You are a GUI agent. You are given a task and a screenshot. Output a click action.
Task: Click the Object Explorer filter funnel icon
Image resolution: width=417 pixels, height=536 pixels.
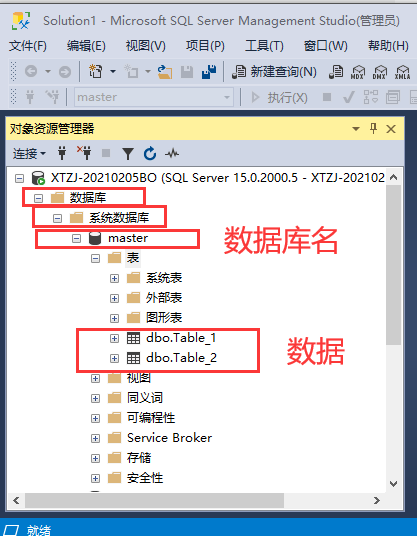pyautogui.click(x=128, y=154)
